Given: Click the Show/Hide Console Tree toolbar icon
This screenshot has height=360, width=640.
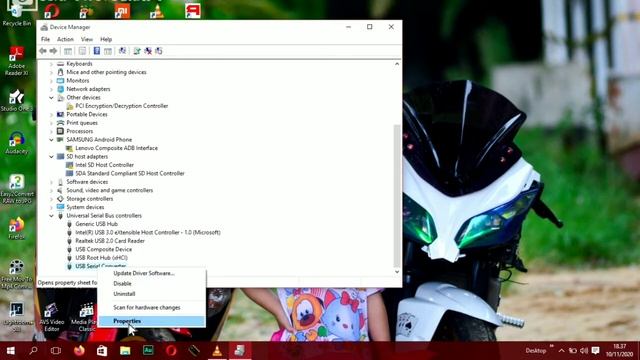Looking at the screenshot, I should [68, 51].
